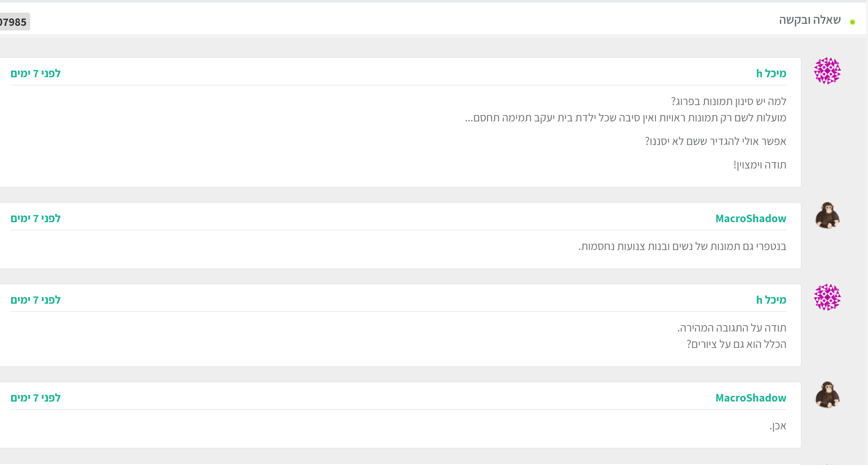Click the timestamp on the final MacroShadow post

[35, 398]
